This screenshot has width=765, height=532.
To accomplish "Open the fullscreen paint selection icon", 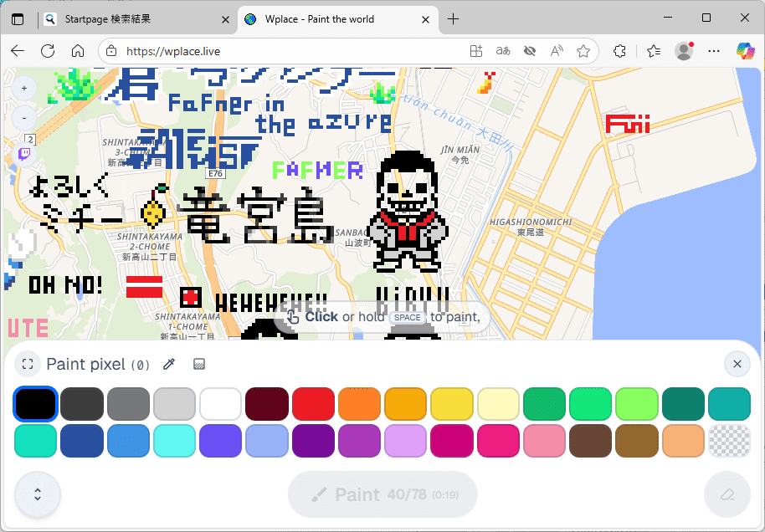I will (x=28, y=364).
